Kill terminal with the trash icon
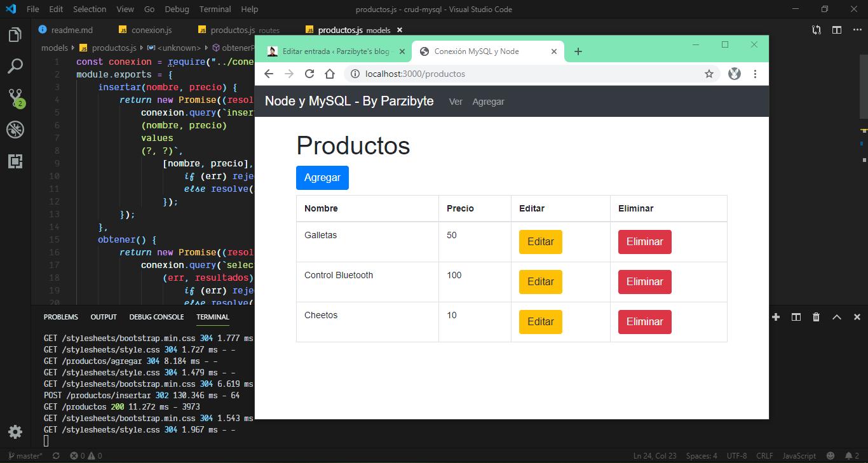 pos(816,317)
